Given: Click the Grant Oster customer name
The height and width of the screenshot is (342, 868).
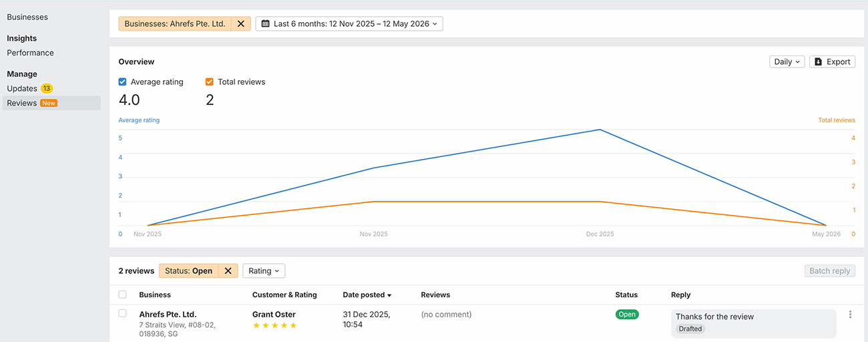Looking at the screenshot, I should pos(274,314).
